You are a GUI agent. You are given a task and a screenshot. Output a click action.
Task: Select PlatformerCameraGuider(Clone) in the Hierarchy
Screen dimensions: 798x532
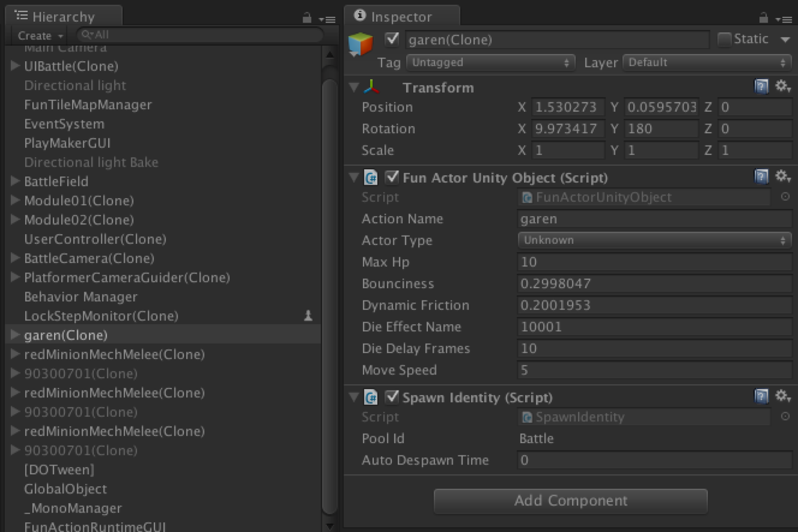(x=127, y=278)
